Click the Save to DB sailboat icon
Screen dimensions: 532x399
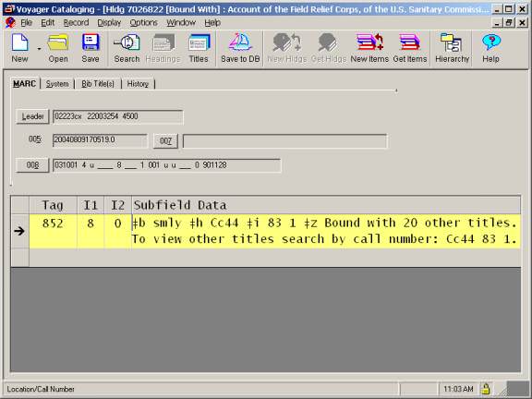(x=240, y=48)
